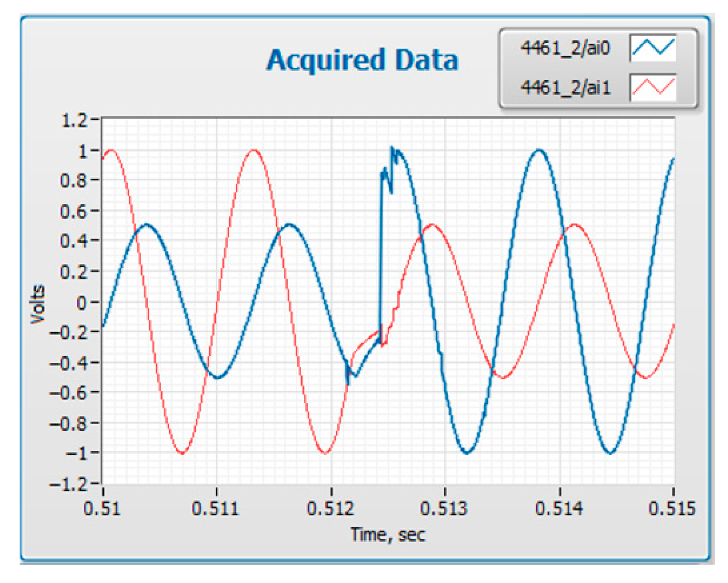The image size is (728, 583).
Task: Click the 0.512 x-axis tick label
Action: [330, 508]
